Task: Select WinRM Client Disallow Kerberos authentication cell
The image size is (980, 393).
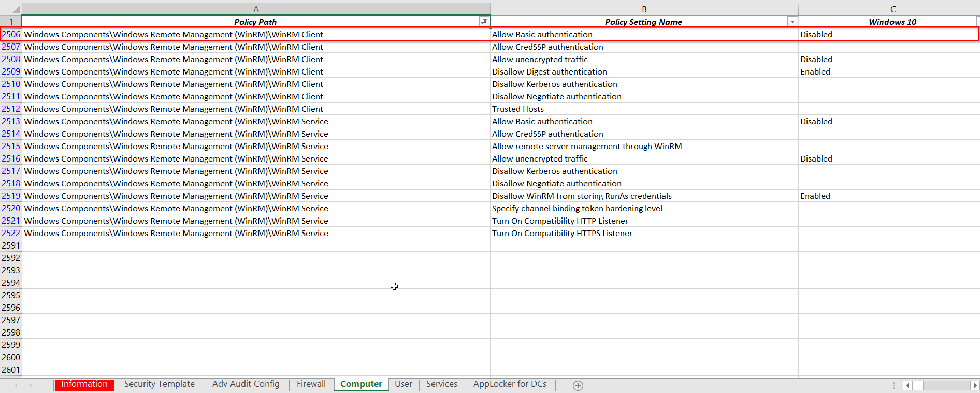Action: pyautogui.click(x=644, y=84)
